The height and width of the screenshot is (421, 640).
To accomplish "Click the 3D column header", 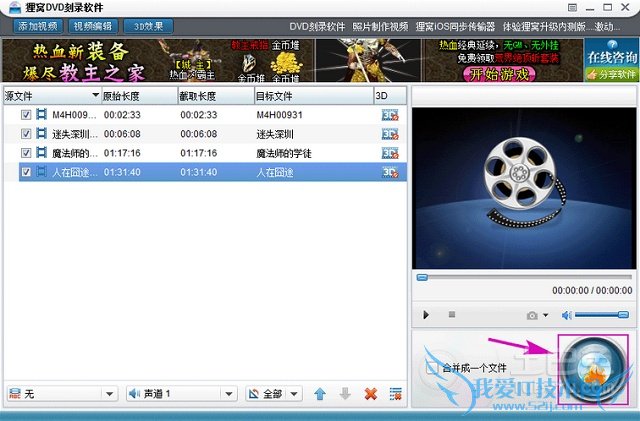I will [x=390, y=96].
